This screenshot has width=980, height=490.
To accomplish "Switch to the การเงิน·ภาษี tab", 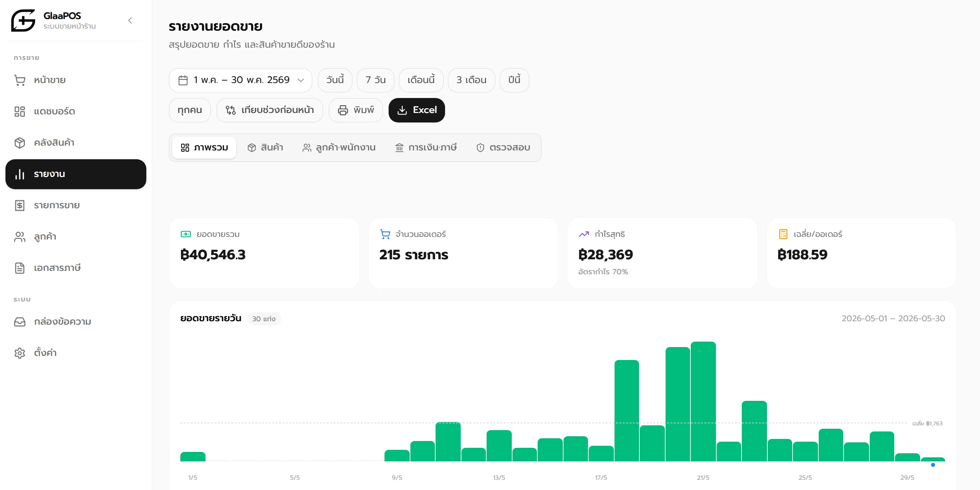I will coord(426,148).
